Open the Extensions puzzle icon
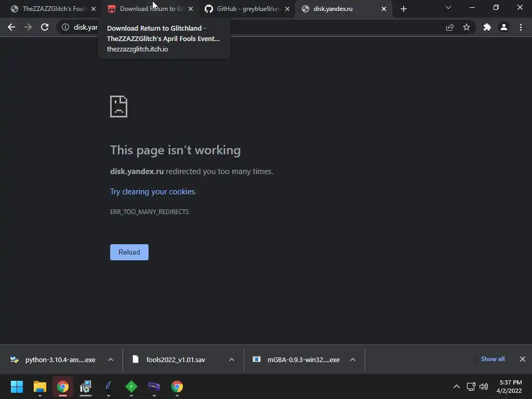This screenshot has width=532, height=399. click(487, 27)
